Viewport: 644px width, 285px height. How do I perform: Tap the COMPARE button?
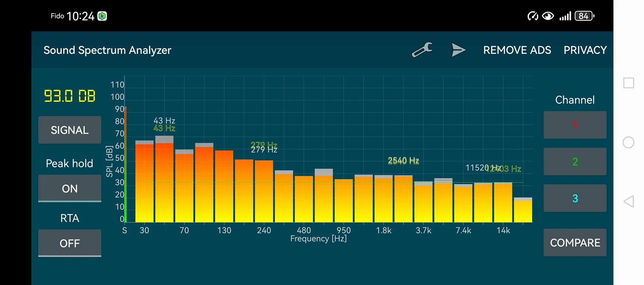click(575, 242)
